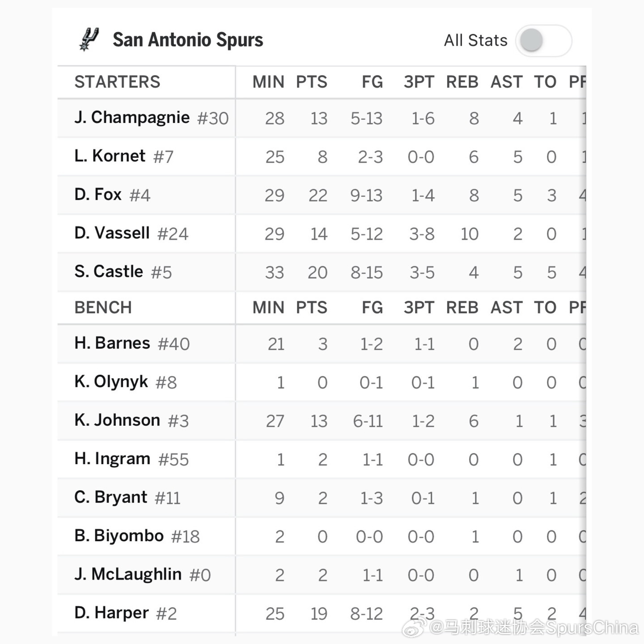Select C. Bryant #11 player name

point(127,497)
